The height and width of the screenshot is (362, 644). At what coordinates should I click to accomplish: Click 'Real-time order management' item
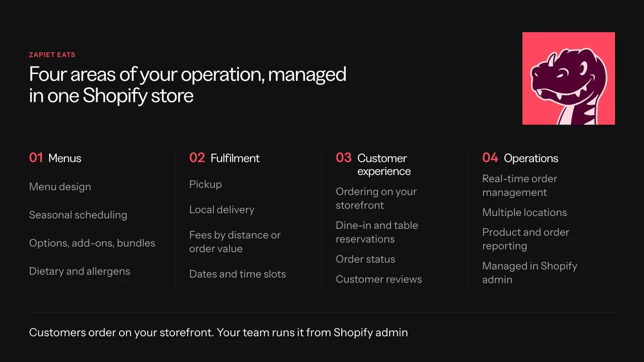point(520,186)
